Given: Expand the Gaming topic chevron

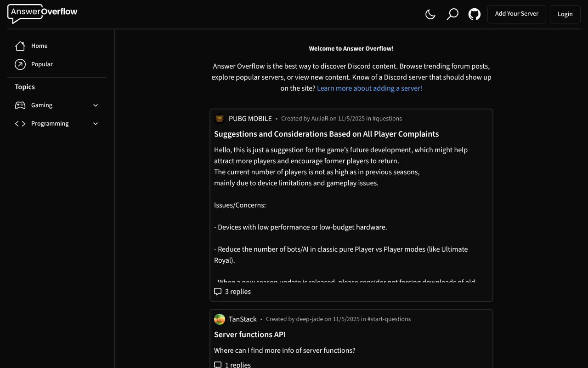Looking at the screenshot, I should [x=96, y=105].
